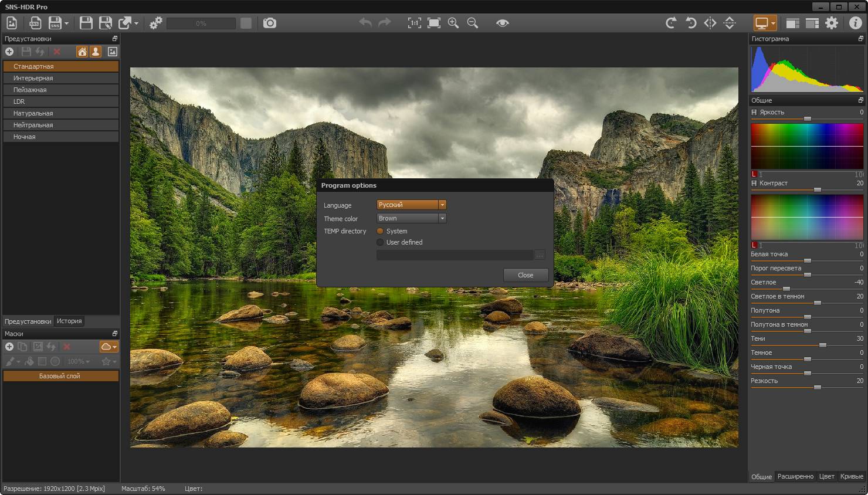Fit the image to the window
The width and height of the screenshot is (868, 495).
tap(434, 23)
